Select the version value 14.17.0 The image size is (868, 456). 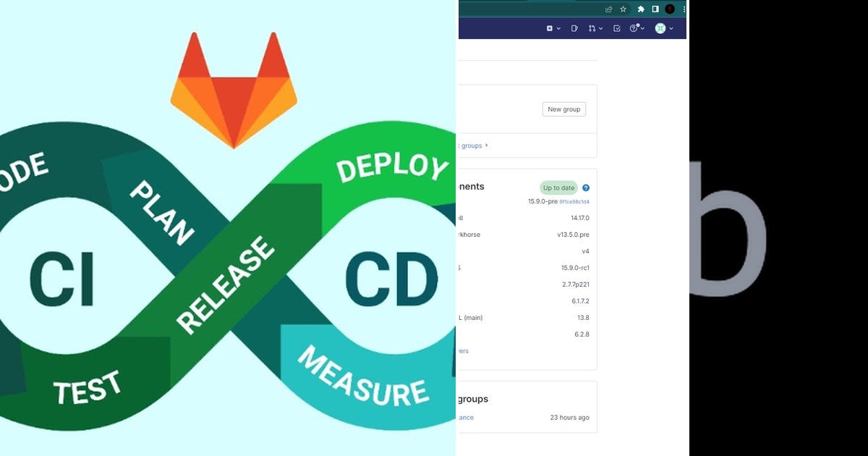(580, 218)
